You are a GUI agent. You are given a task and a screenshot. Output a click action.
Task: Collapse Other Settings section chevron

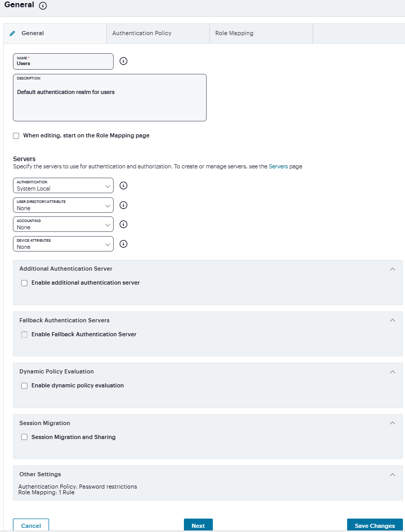(x=393, y=475)
